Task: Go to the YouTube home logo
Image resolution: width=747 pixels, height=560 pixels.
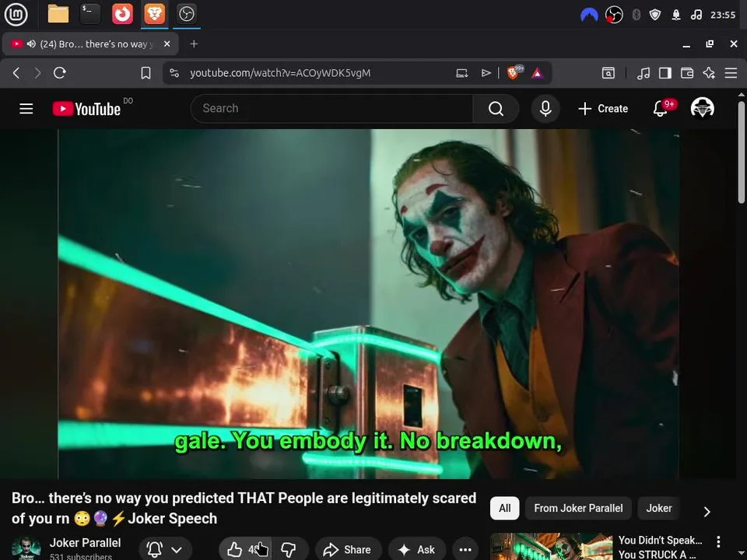Action: point(86,109)
